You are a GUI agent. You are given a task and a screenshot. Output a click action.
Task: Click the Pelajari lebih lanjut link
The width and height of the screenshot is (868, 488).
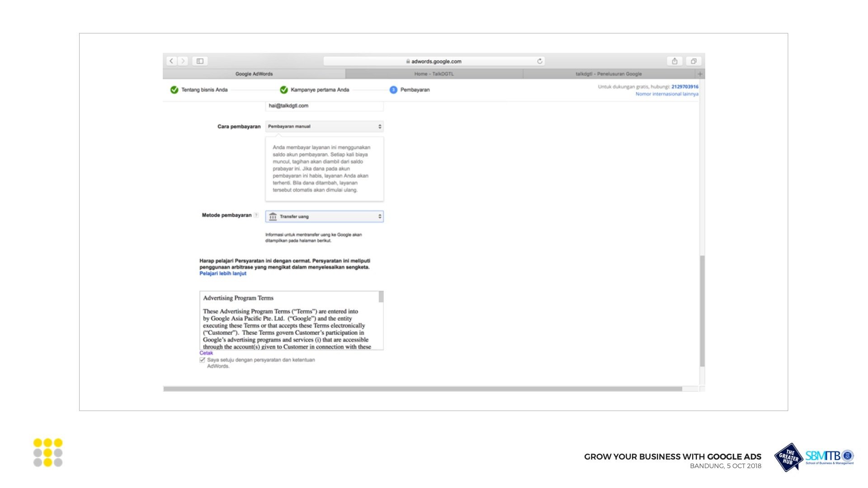(223, 273)
